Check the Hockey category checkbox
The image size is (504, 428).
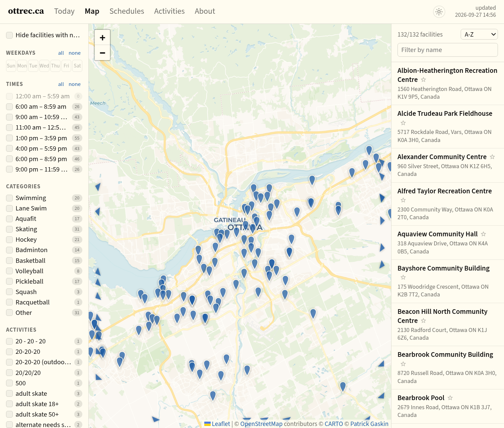point(9,240)
